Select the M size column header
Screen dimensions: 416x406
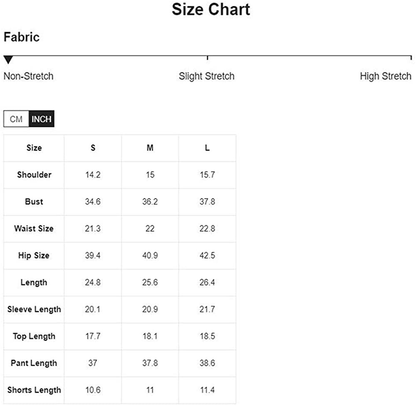point(150,148)
